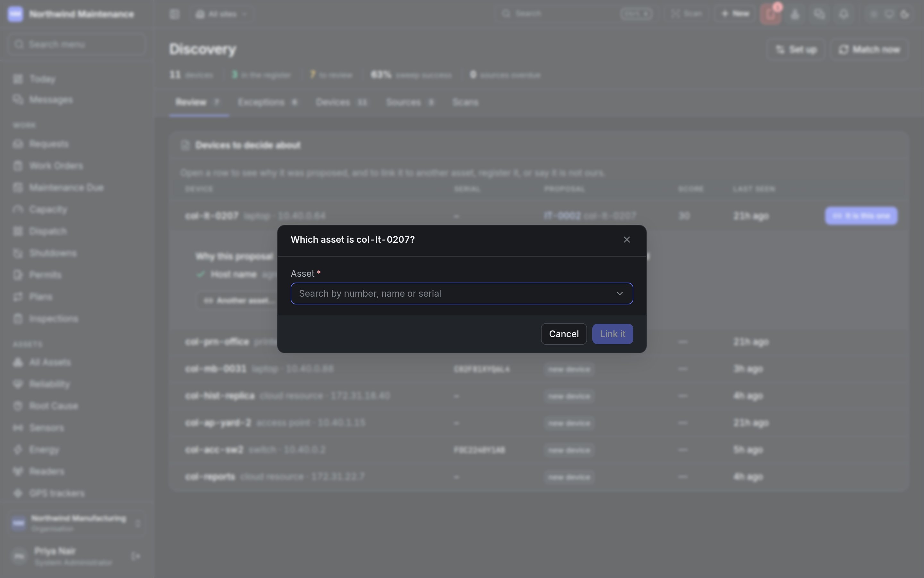Open the col-reports device row
The height and width of the screenshot is (578, 924).
[x=538, y=477]
